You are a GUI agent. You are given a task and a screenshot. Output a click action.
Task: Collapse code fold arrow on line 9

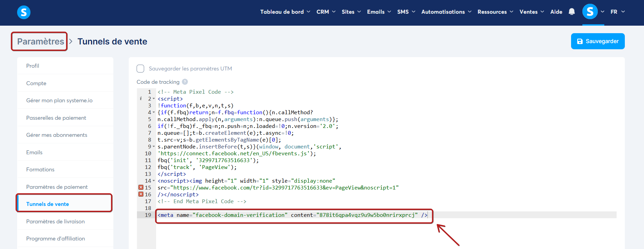(154, 146)
